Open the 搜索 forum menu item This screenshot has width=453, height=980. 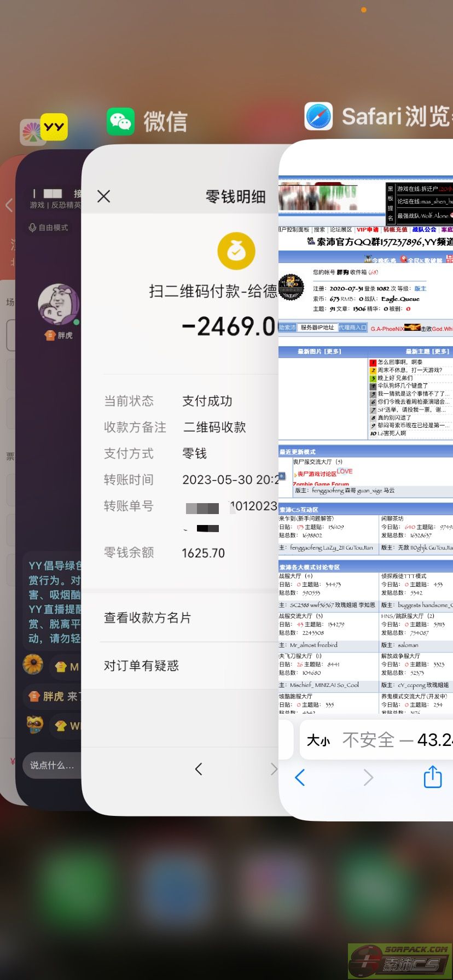tap(320, 230)
